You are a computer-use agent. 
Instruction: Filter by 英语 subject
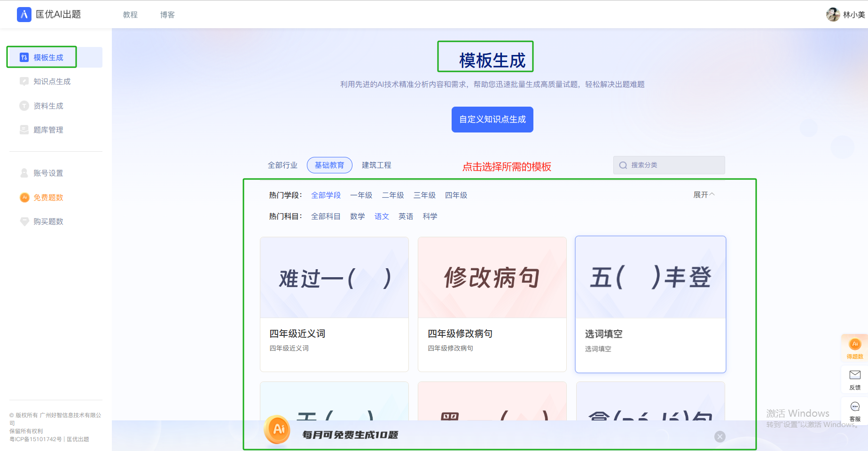tap(406, 216)
